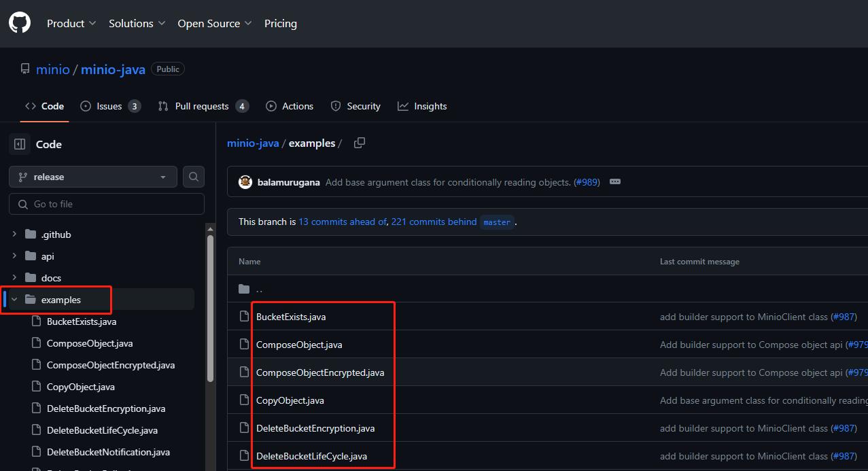The height and width of the screenshot is (471, 868).
Task: Click file icon of CopyObject.java table row
Action: 244,400
